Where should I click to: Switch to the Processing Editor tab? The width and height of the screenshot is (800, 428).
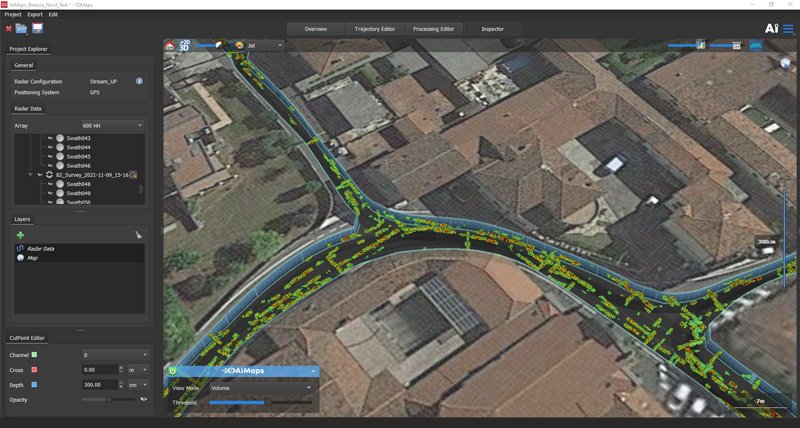[434, 29]
